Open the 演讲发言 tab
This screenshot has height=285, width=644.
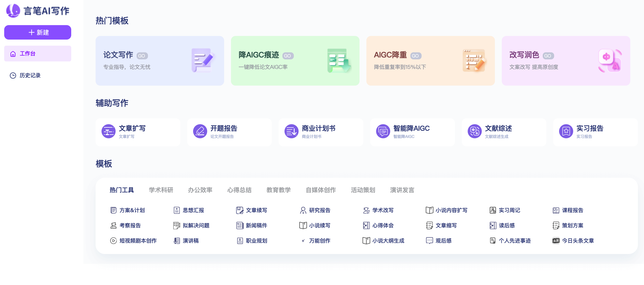point(402,190)
